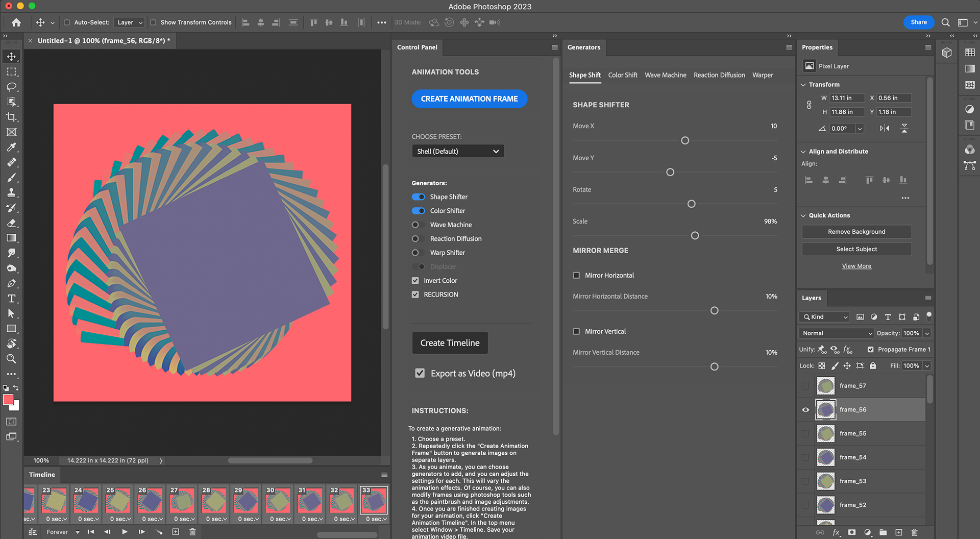Add layer style with fx icon

[836, 532]
